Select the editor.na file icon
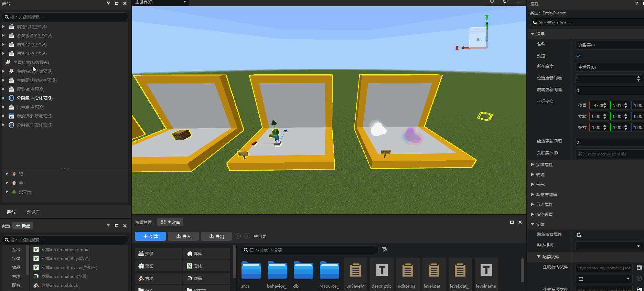Image resolution: width=644 pixels, height=291 pixels. click(408, 270)
